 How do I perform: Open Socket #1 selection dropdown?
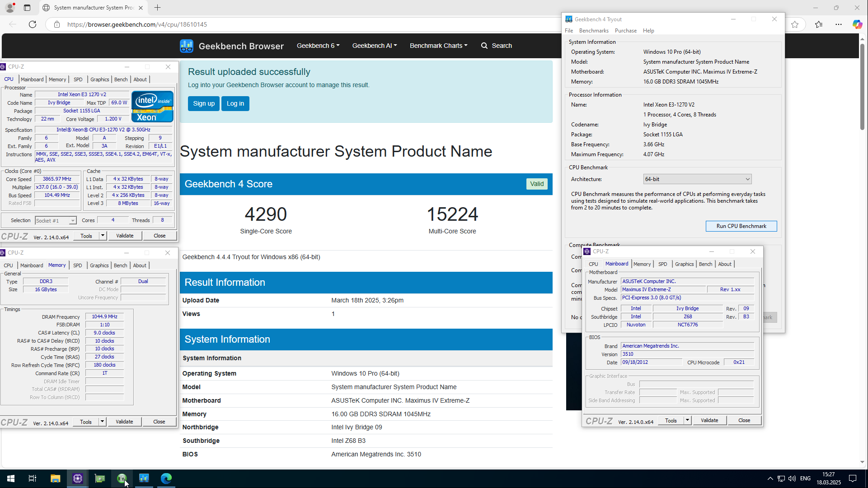pyautogui.click(x=56, y=221)
